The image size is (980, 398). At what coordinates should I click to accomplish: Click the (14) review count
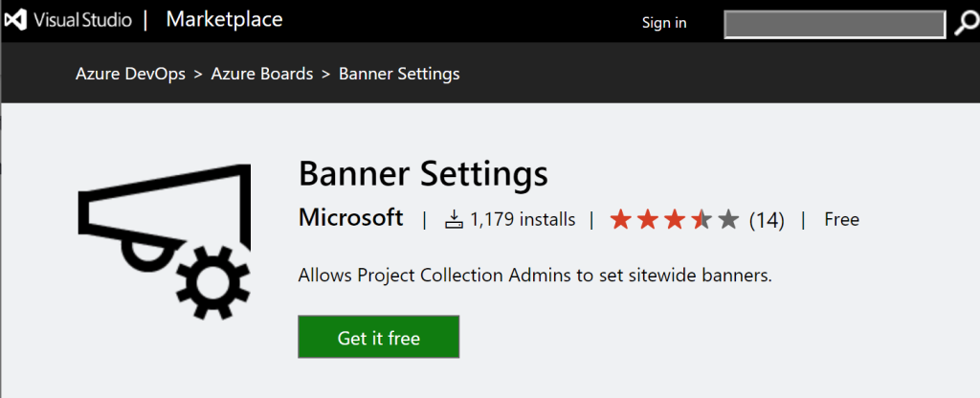click(767, 220)
